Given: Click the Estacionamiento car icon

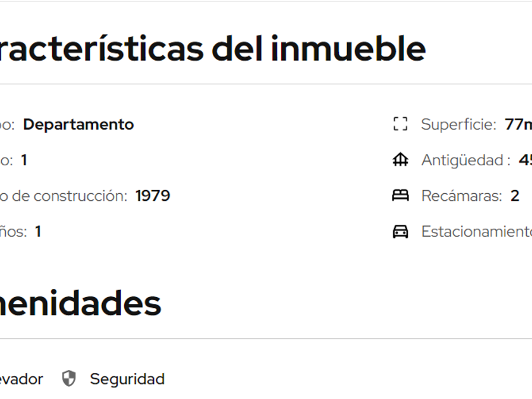Looking at the screenshot, I should tap(400, 232).
